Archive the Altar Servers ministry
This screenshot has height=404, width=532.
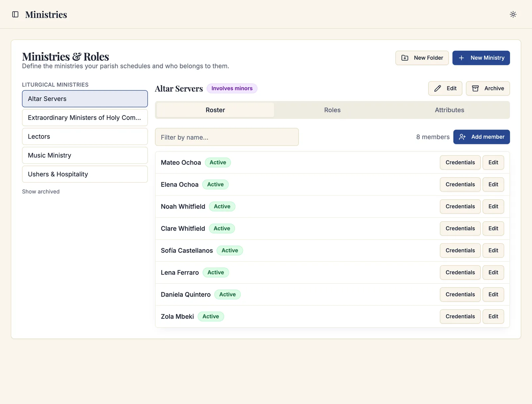(x=487, y=88)
